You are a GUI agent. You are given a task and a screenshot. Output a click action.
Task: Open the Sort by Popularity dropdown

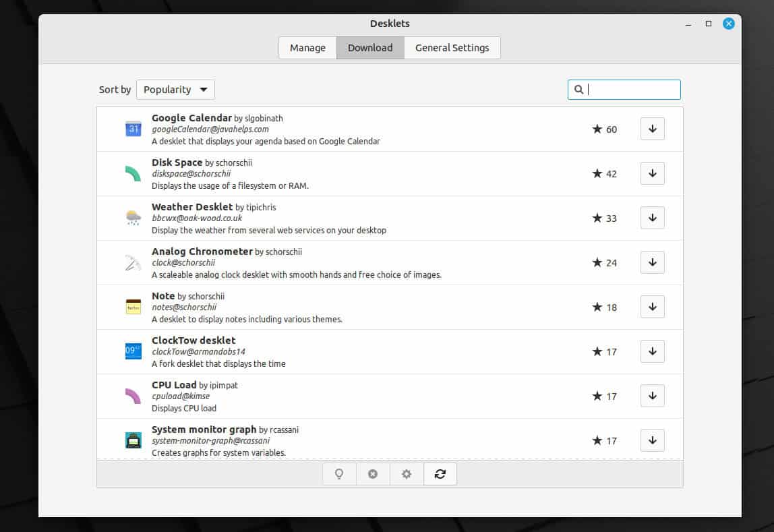[x=175, y=90]
